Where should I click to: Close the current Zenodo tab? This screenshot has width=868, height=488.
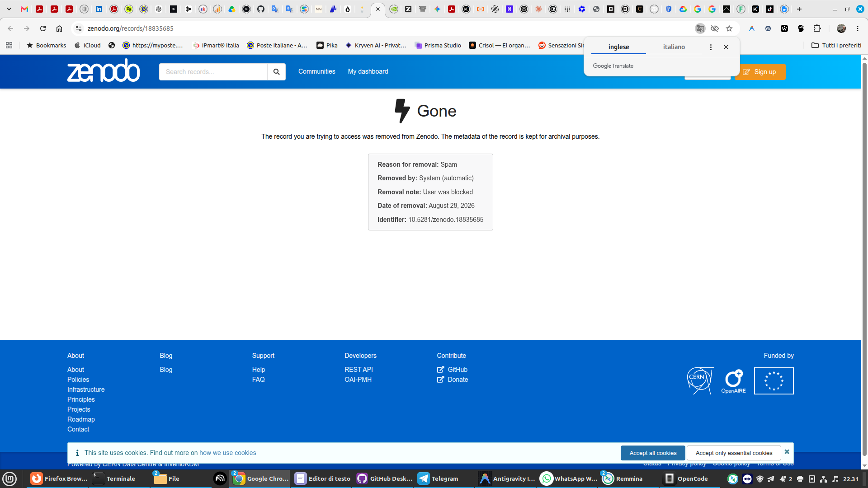pyautogui.click(x=378, y=9)
